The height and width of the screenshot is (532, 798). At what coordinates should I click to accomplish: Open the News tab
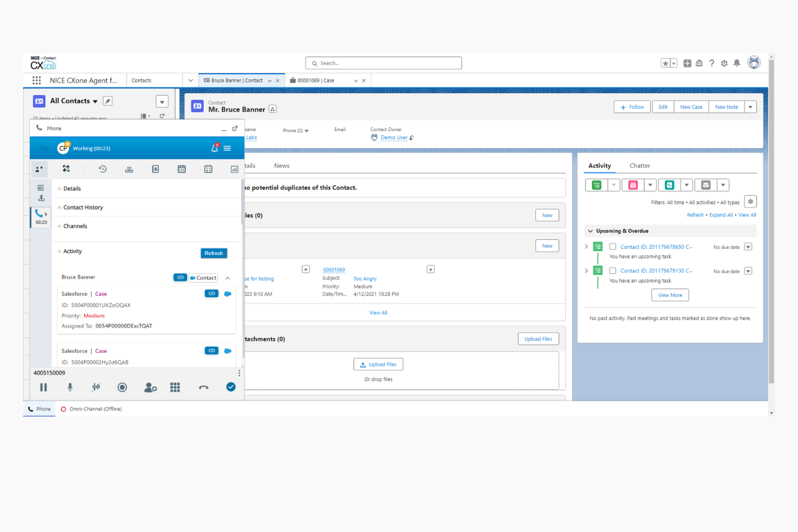coord(281,165)
